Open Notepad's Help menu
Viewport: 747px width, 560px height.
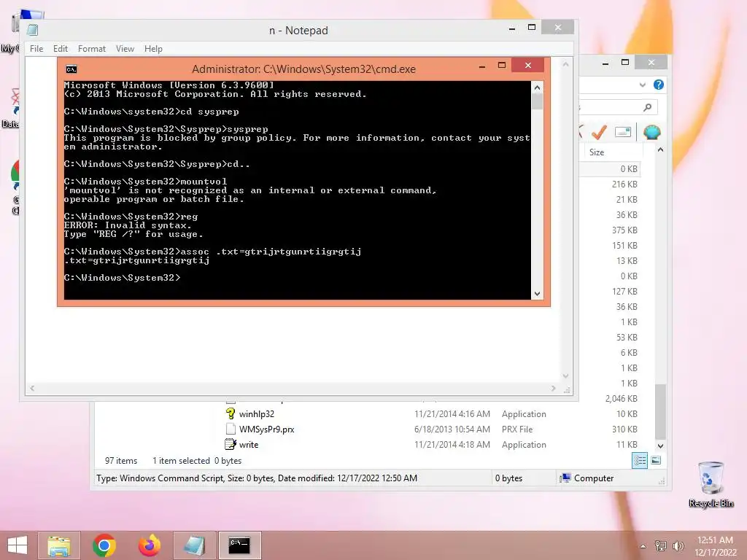point(153,49)
